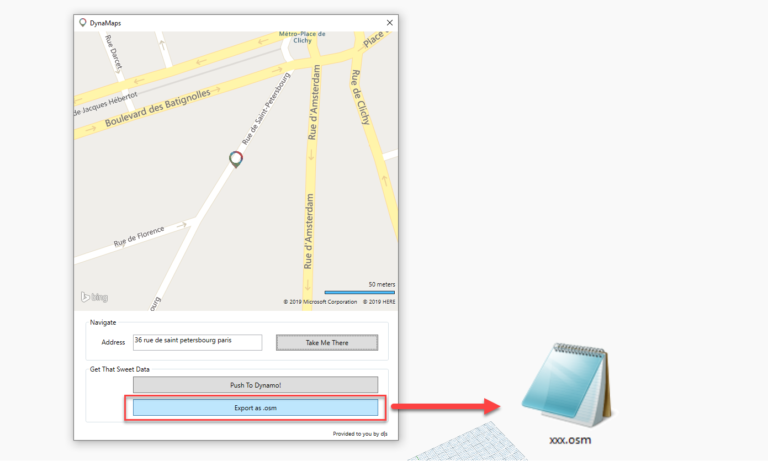Click the 50 meters scale bar

360,292
